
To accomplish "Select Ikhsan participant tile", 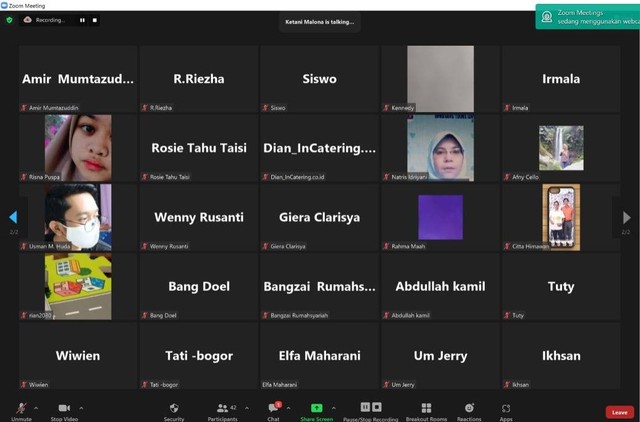I will (x=561, y=355).
